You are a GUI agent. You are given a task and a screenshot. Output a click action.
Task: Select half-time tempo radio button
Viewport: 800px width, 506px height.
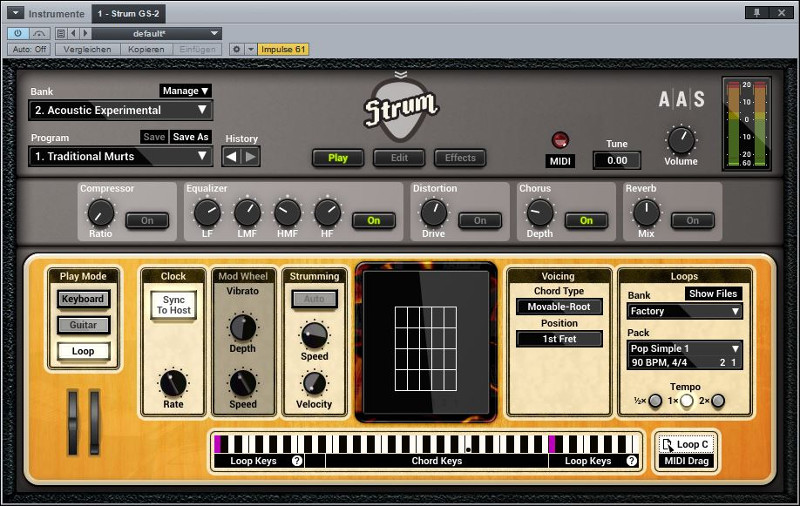655,401
